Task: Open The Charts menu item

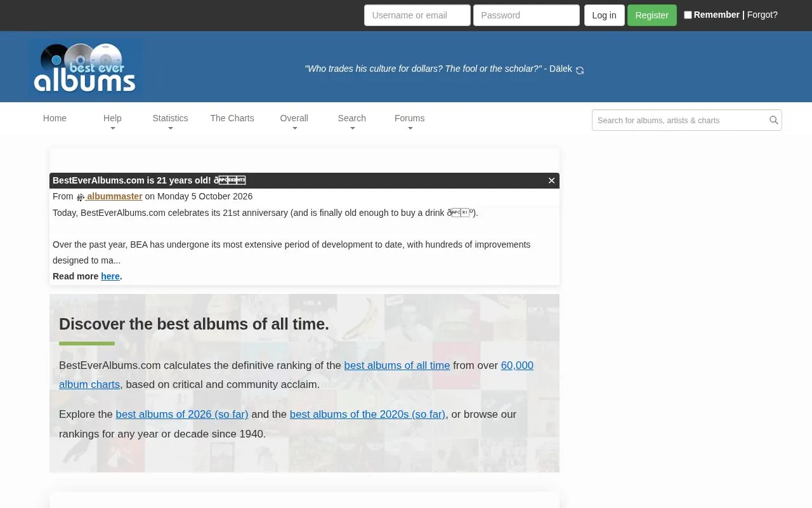Action: click(232, 118)
